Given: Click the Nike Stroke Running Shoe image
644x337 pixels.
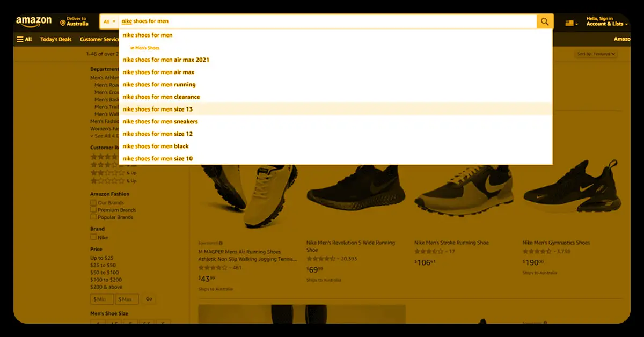Looking at the screenshot, I should [x=464, y=192].
